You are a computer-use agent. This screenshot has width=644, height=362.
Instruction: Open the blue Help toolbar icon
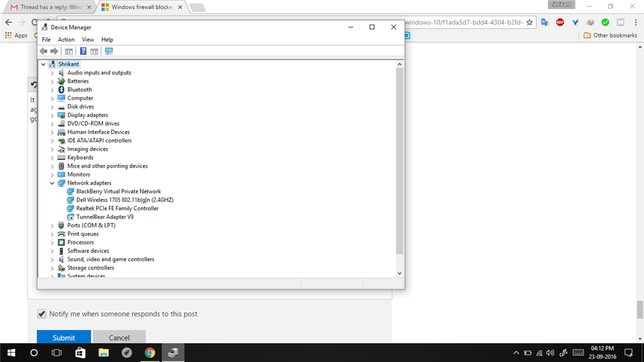click(83, 52)
